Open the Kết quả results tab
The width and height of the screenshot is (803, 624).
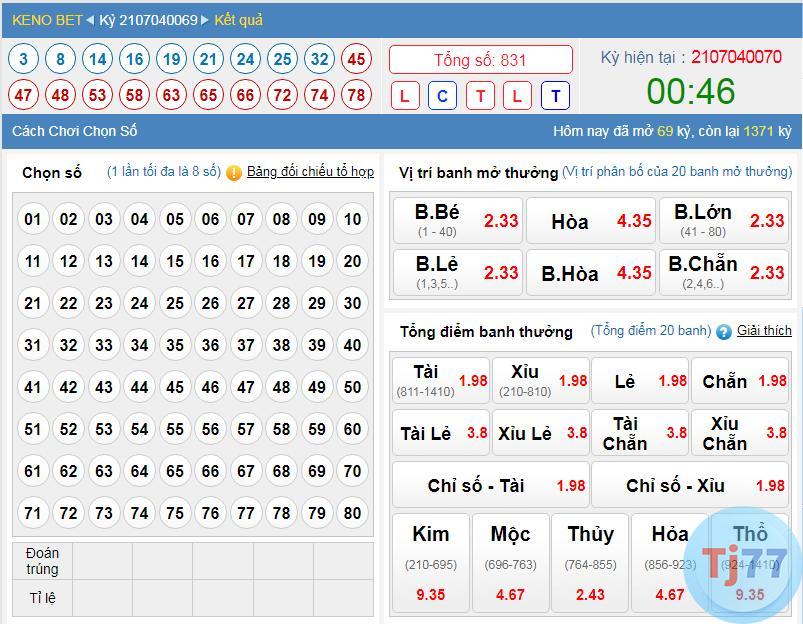(x=238, y=20)
